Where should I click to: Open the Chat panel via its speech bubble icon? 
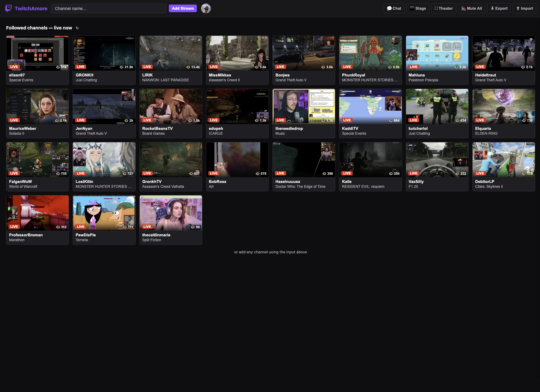pyautogui.click(x=390, y=8)
